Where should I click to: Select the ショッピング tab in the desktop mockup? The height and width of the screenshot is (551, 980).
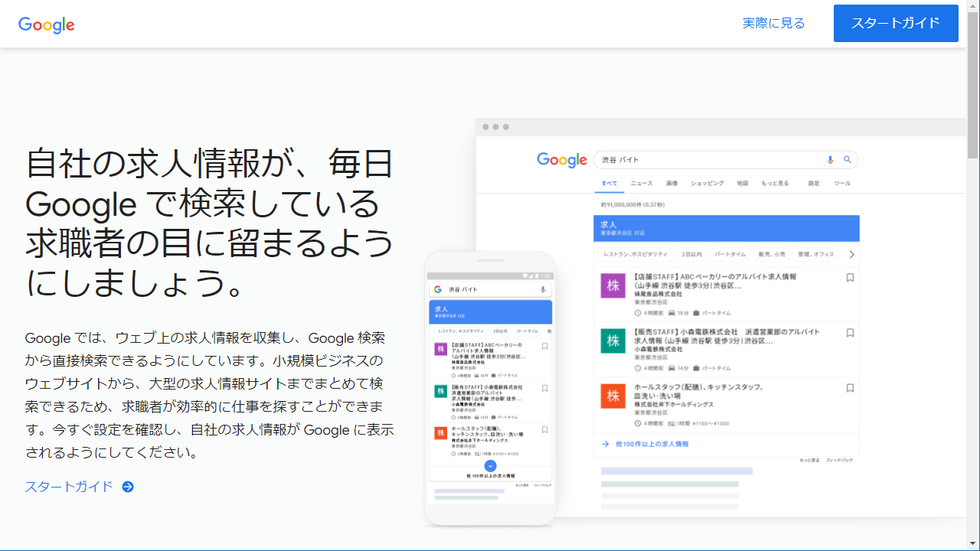(707, 184)
